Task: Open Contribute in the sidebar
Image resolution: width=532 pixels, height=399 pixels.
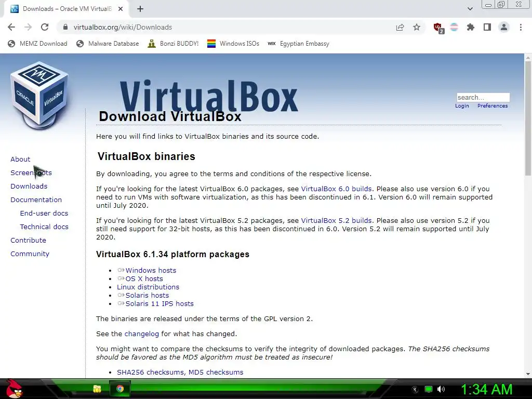Action: click(x=28, y=240)
